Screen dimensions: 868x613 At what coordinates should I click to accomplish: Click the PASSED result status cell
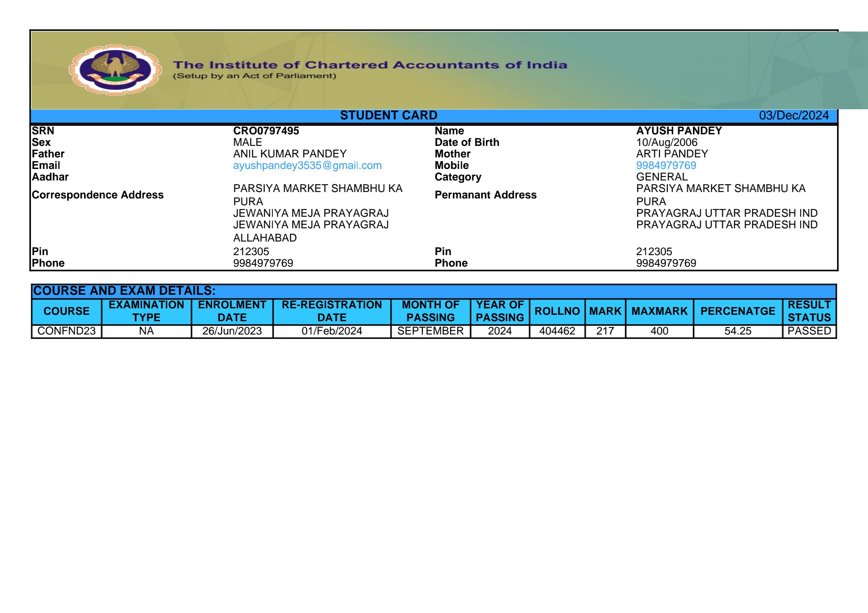pyautogui.click(x=809, y=331)
